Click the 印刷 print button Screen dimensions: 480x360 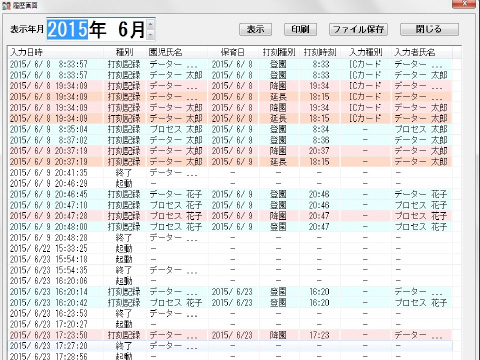(300, 29)
